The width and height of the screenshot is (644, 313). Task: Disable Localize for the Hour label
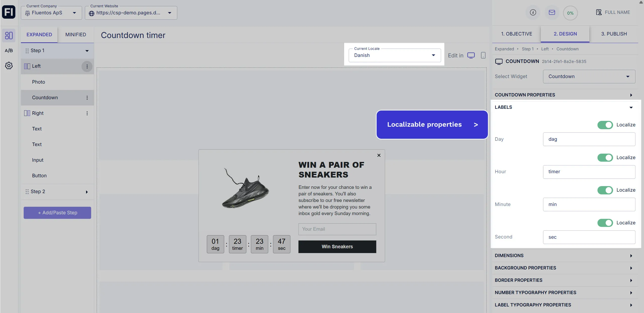605,158
